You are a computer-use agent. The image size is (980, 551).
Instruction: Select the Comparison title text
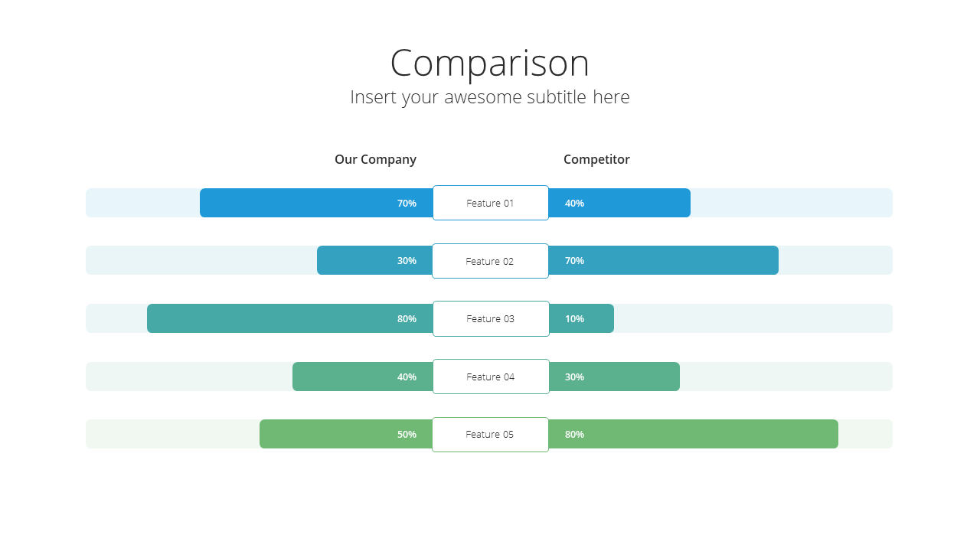point(490,63)
